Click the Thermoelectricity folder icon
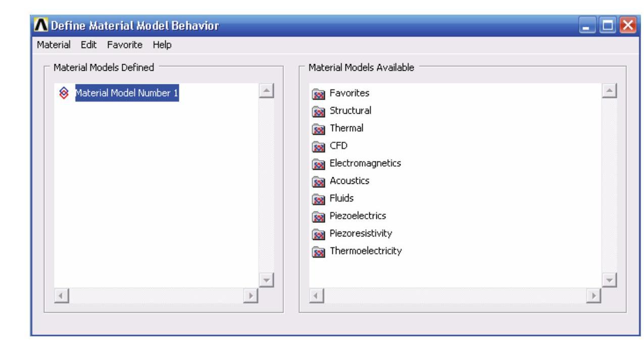The image size is (644, 347). point(319,251)
